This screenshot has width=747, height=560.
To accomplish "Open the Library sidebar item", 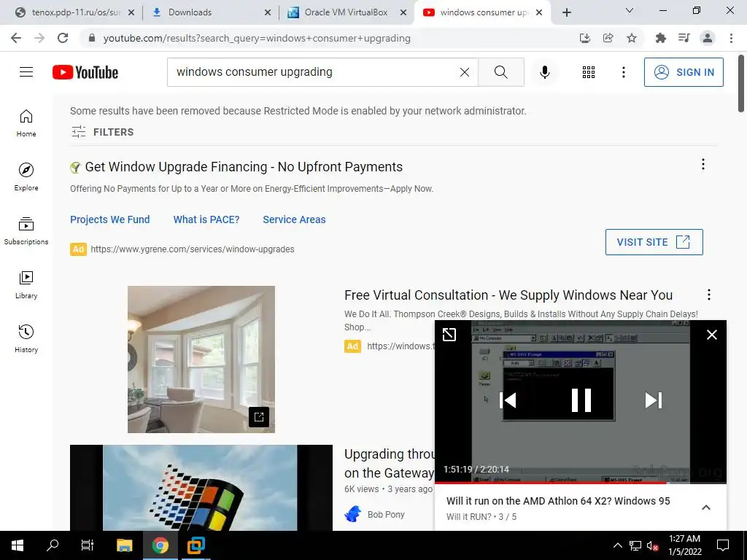I will click(x=26, y=285).
